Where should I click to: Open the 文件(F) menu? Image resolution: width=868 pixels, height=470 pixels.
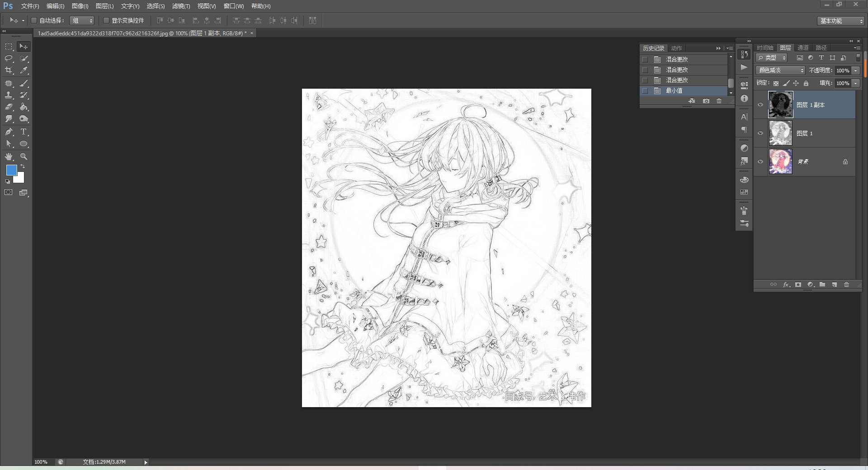click(x=30, y=6)
